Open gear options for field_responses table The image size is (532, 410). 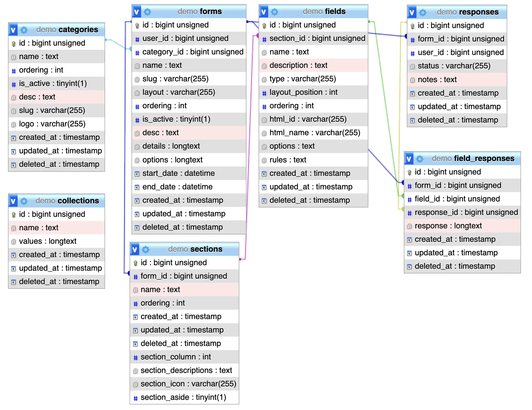pyautogui.click(x=420, y=159)
